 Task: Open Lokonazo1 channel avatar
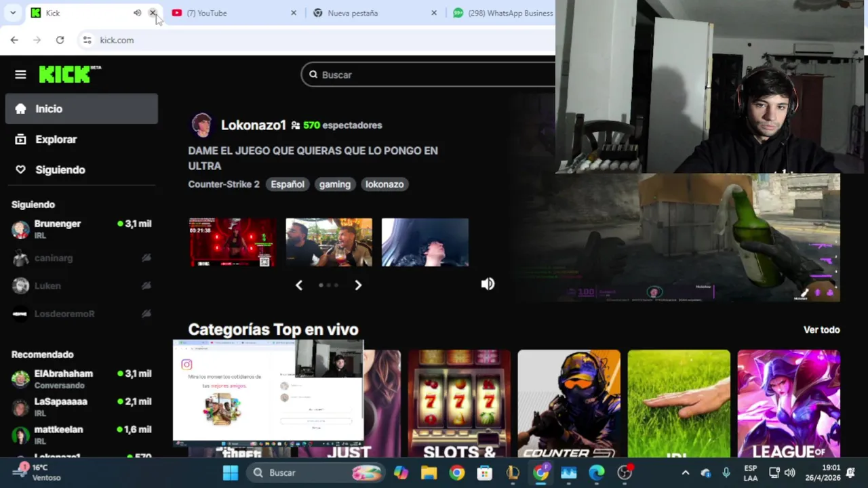(x=201, y=125)
